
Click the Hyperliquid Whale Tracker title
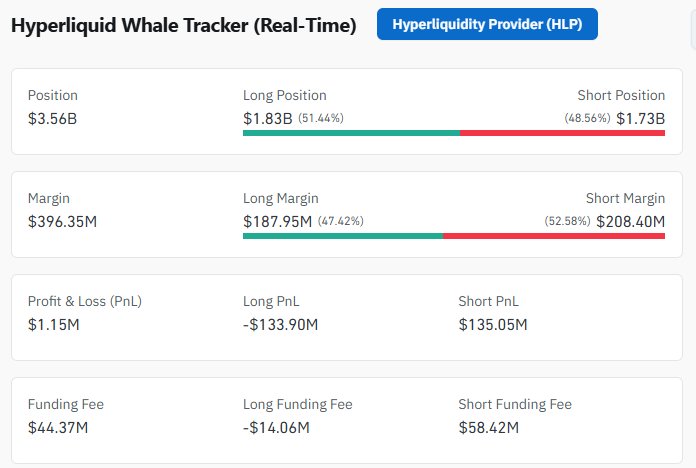click(x=183, y=25)
